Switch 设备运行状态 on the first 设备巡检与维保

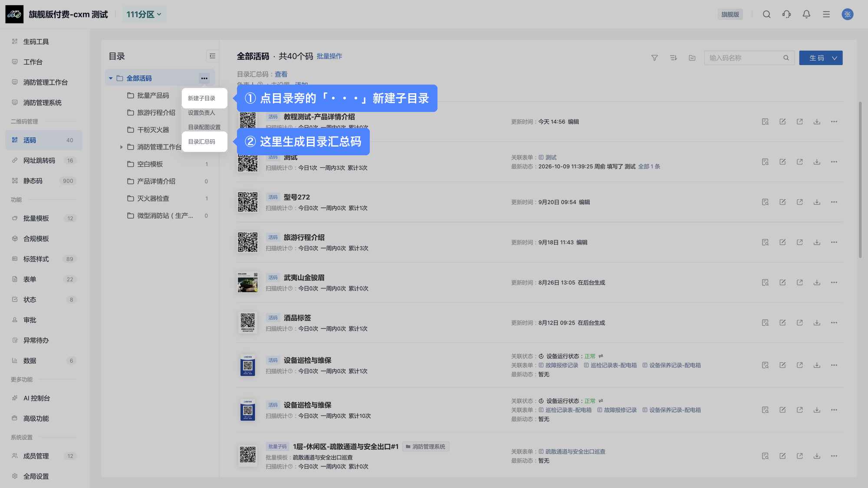[601, 356]
